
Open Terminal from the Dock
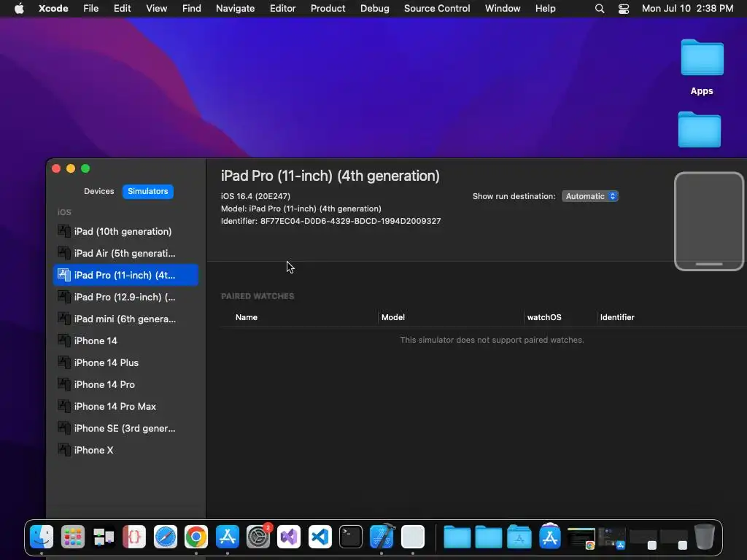[351, 537]
